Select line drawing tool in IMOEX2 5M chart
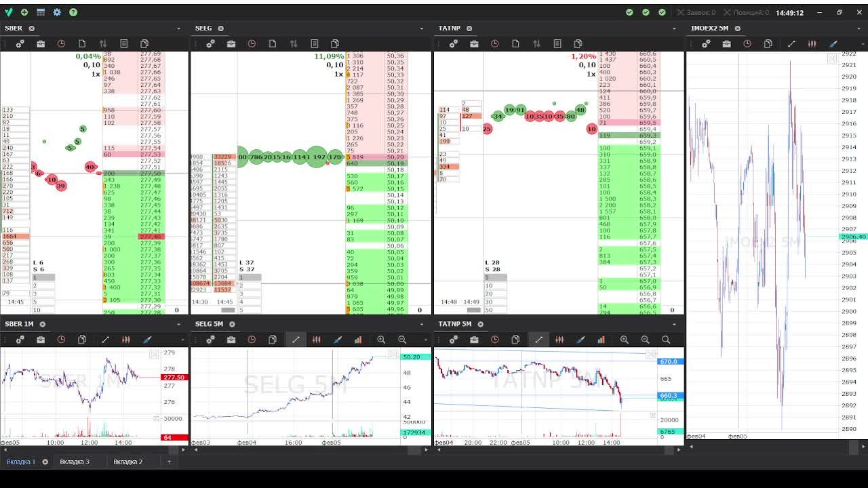This screenshot has height=488, width=868. click(x=791, y=43)
